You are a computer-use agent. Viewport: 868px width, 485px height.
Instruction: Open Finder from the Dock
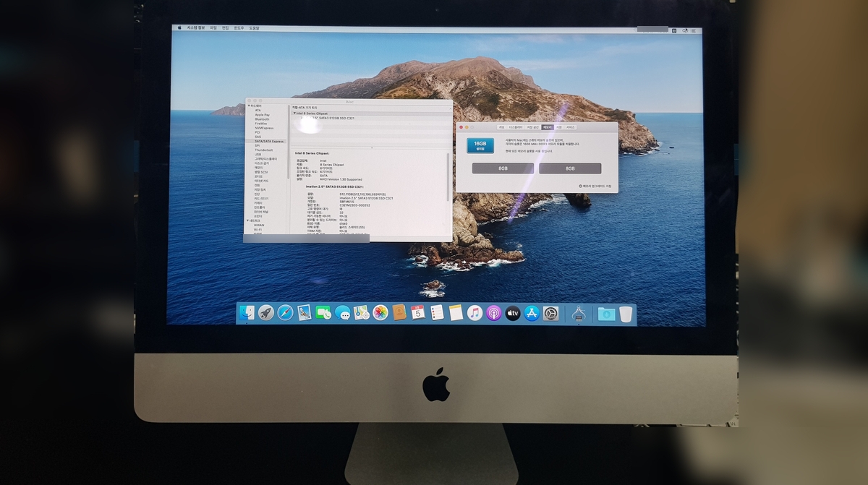coord(247,313)
